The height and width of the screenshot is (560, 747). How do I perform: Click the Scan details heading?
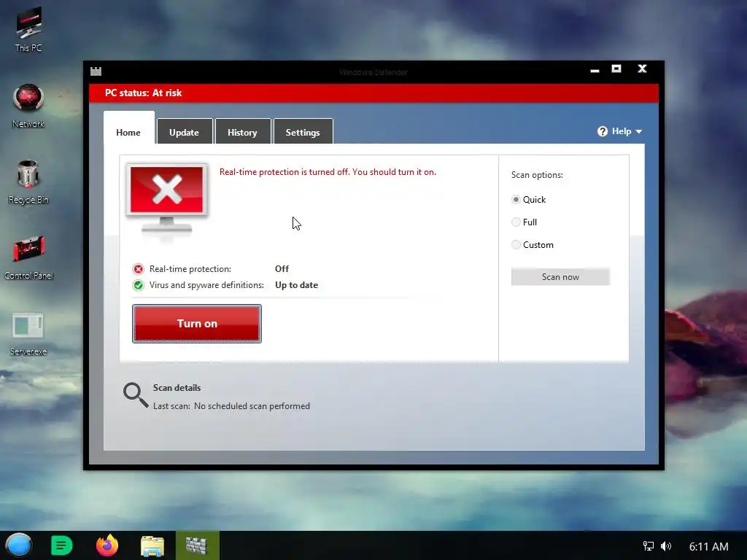177,388
